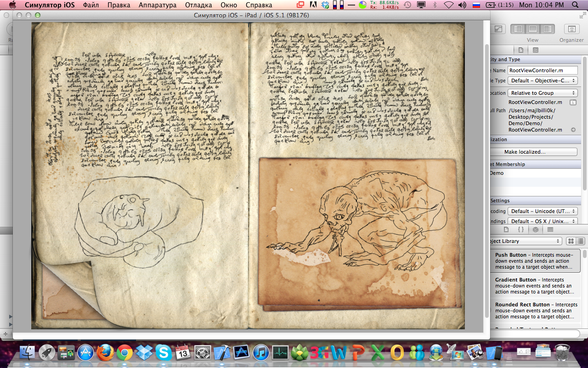This screenshot has width=588, height=368.
Task: Toggle the Navigator pane view button
Action: pos(518,29)
